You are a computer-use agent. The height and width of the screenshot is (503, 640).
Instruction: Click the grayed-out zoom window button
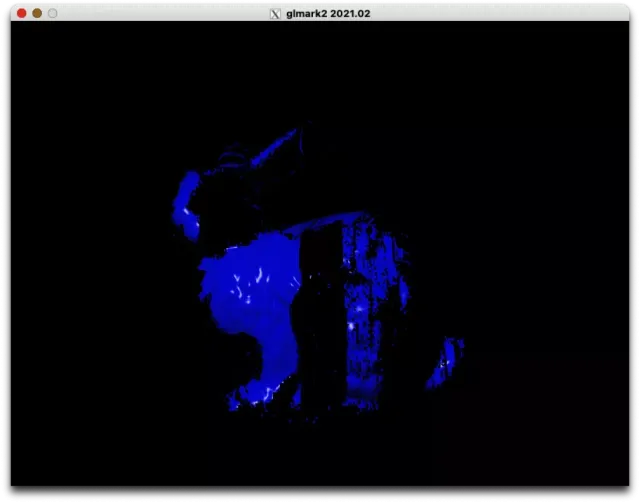click(53, 13)
